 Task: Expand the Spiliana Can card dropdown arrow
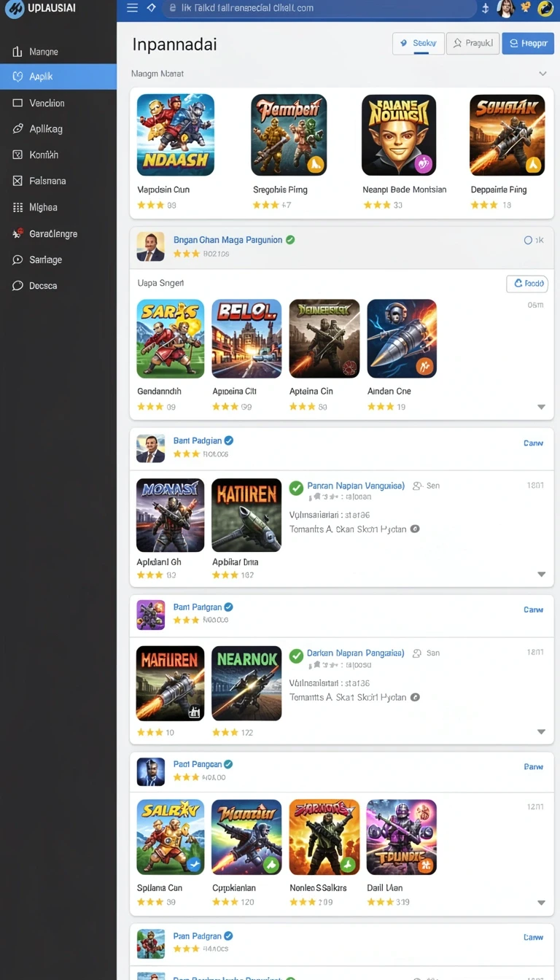(x=541, y=903)
